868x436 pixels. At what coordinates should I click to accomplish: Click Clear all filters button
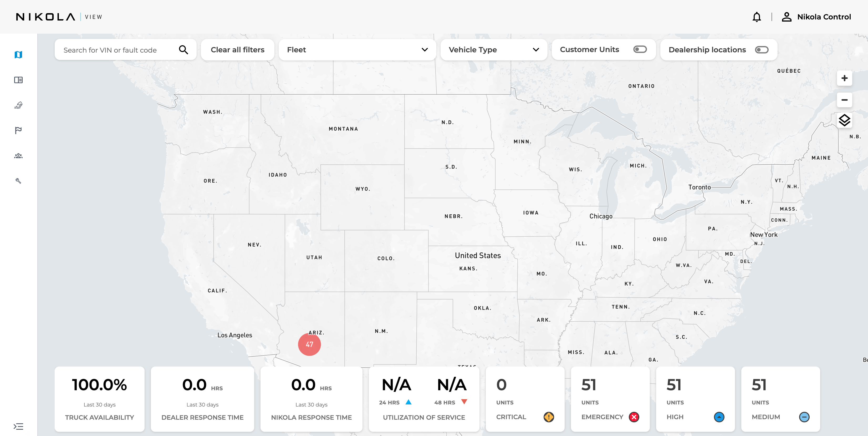pyautogui.click(x=238, y=50)
